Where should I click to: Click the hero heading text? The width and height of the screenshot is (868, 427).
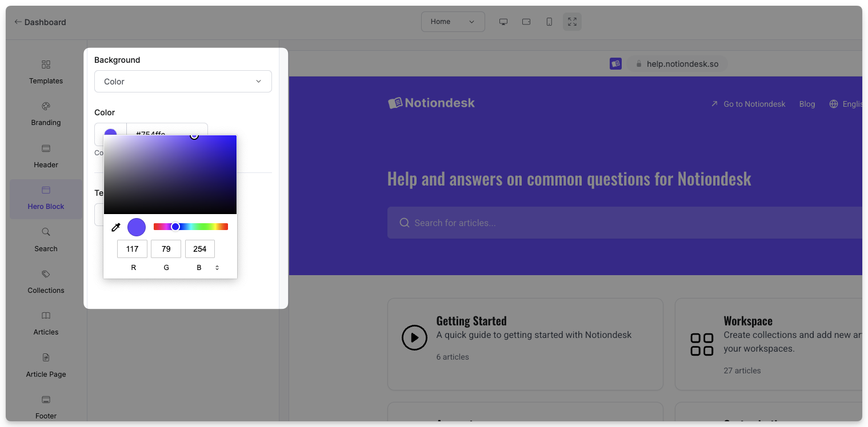click(x=569, y=179)
